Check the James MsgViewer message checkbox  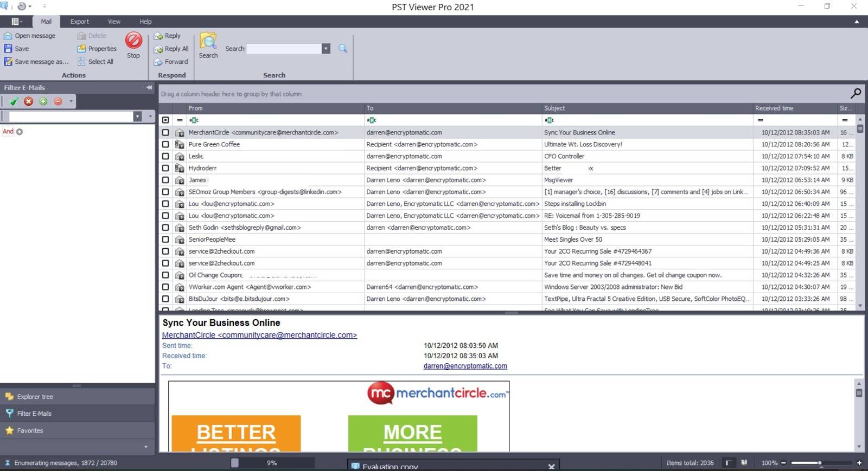165,180
